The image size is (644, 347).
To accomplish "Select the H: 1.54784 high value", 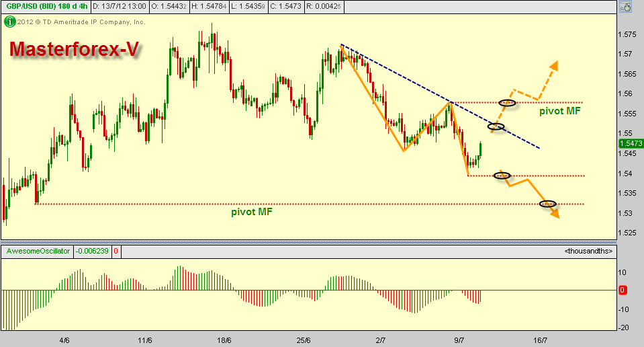I will (x=209, y=7).
